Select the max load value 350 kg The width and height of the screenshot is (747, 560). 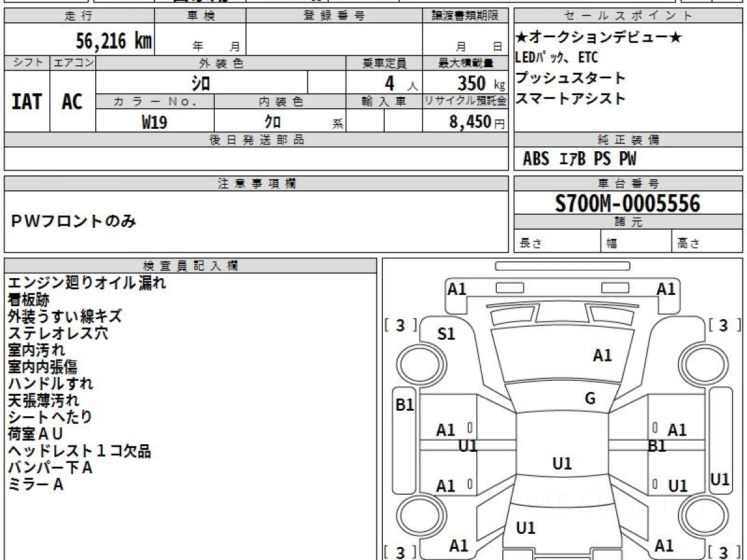481,83
